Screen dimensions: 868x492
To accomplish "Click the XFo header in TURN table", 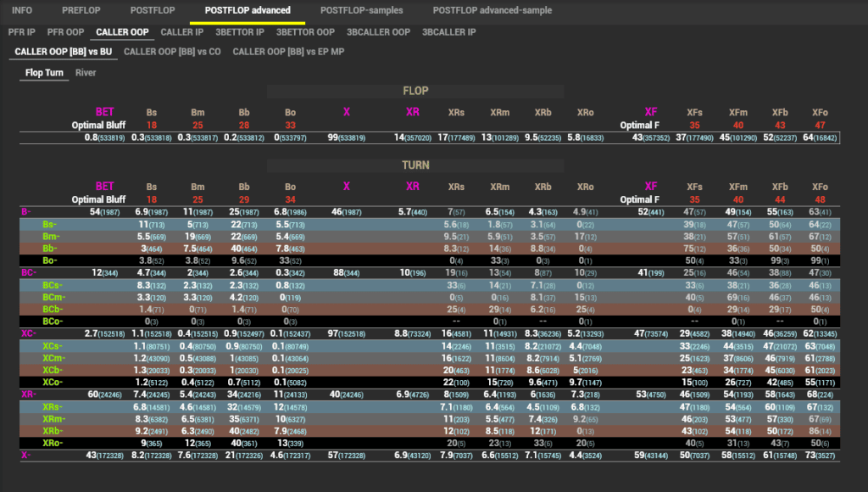I will click(820, 187).
